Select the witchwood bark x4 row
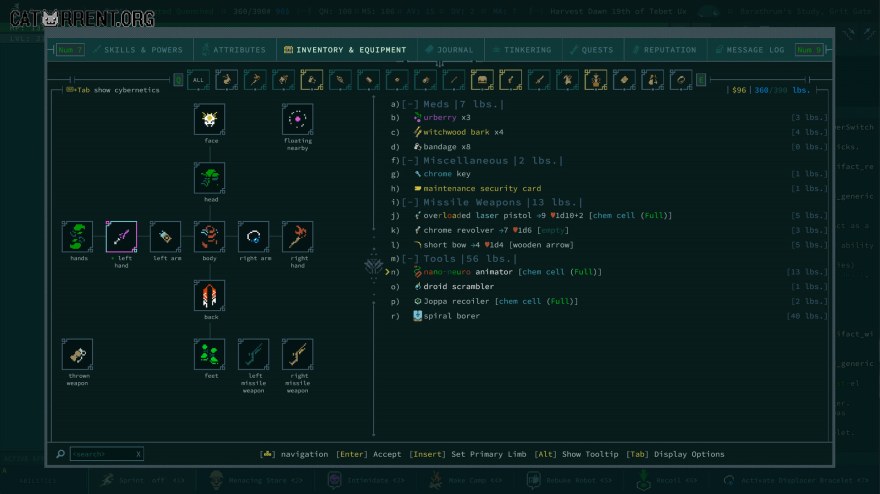Viewport: 880px width, 494px height. (x=609, y=132)
